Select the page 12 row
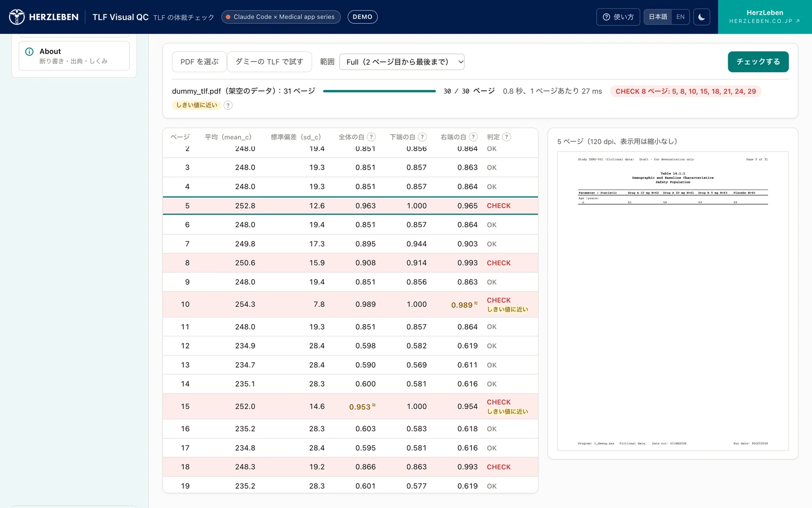Image resolution: width=812 pixels, height=508 pixels. [350, 346]
